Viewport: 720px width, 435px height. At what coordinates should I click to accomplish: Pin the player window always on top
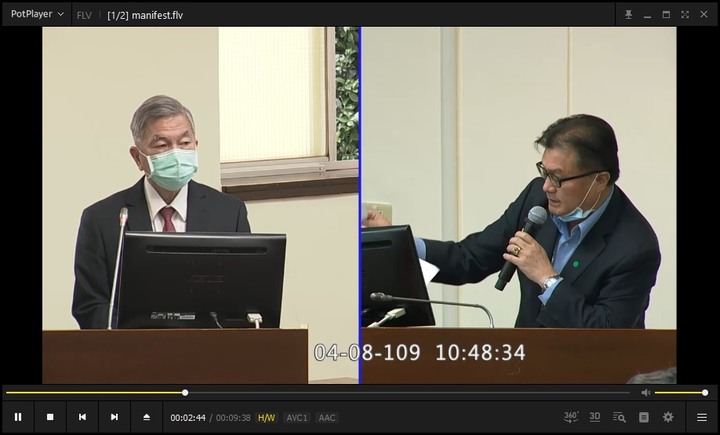[x=629, y=15]
